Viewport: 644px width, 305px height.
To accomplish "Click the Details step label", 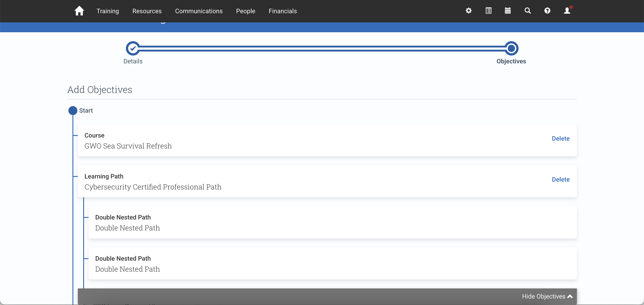I will [x=133, y=61].
